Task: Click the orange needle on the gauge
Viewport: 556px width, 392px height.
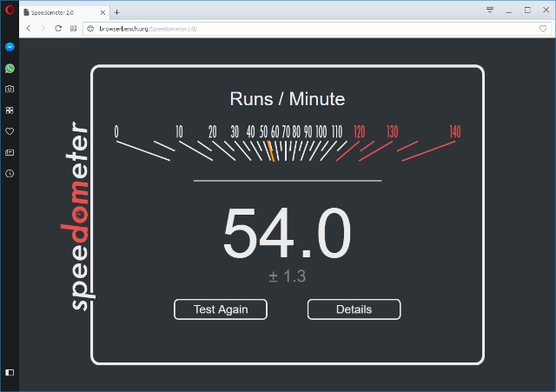Action: [270, 151]
